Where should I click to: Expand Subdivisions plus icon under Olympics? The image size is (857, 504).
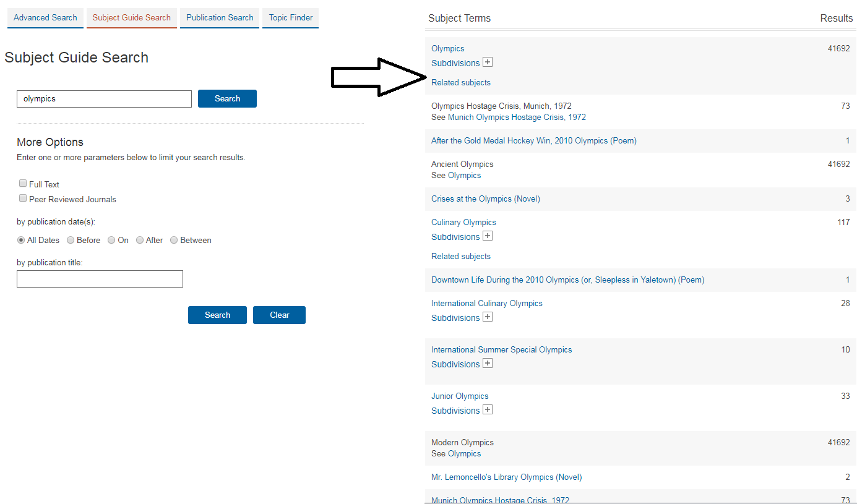488,62
